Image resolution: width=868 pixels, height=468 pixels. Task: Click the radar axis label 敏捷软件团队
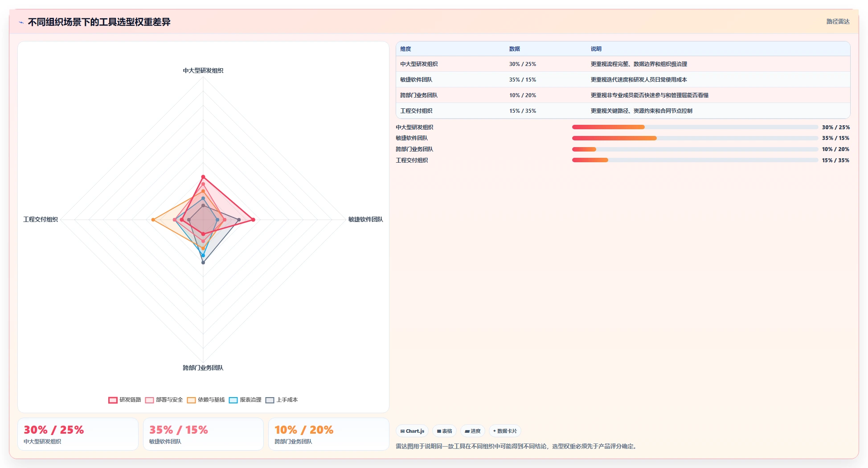click(366, 219)
